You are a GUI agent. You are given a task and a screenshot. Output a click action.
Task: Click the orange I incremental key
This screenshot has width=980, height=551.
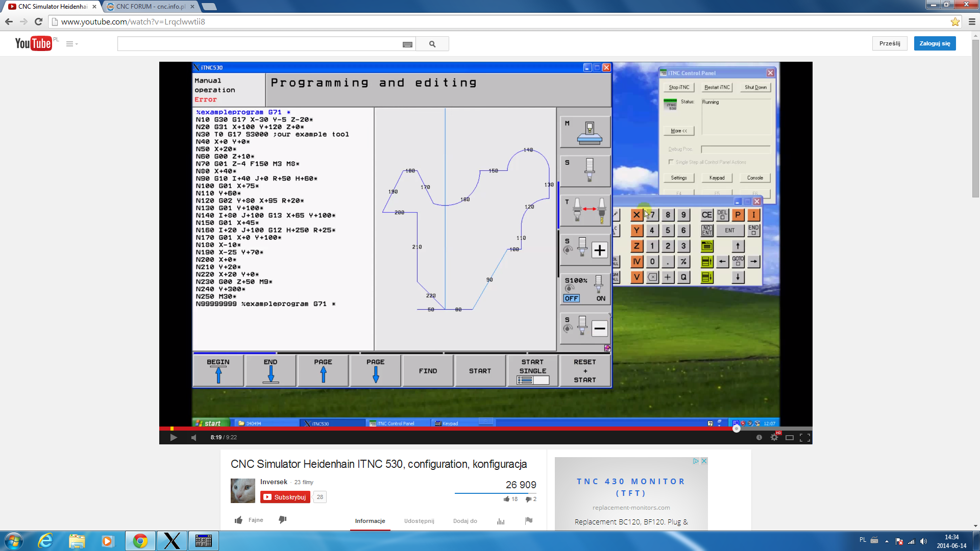[x=754, y=215]
